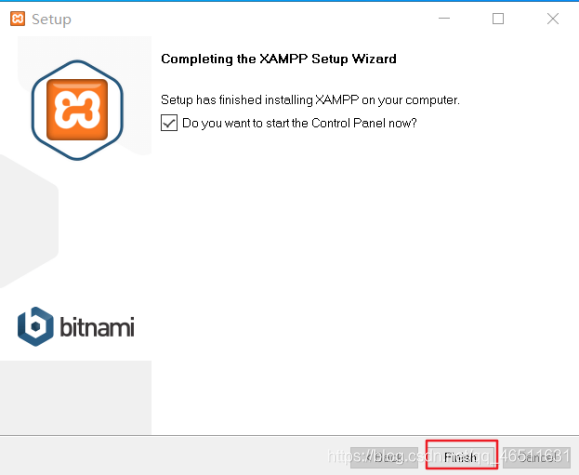Close the Setup window with X
This screenshot has width=579, height=475.
click(552, 18)
